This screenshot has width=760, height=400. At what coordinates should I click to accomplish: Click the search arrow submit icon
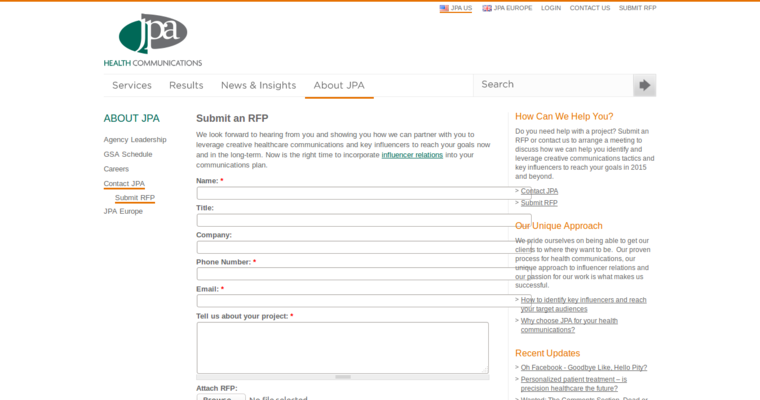point(644,85)
